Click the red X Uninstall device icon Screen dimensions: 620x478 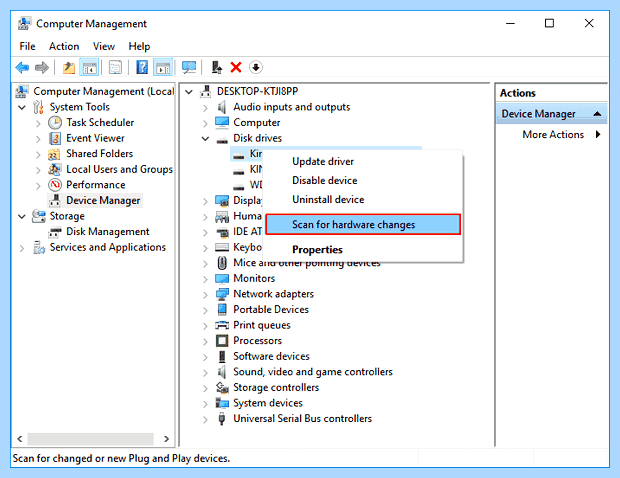[236, 68]
